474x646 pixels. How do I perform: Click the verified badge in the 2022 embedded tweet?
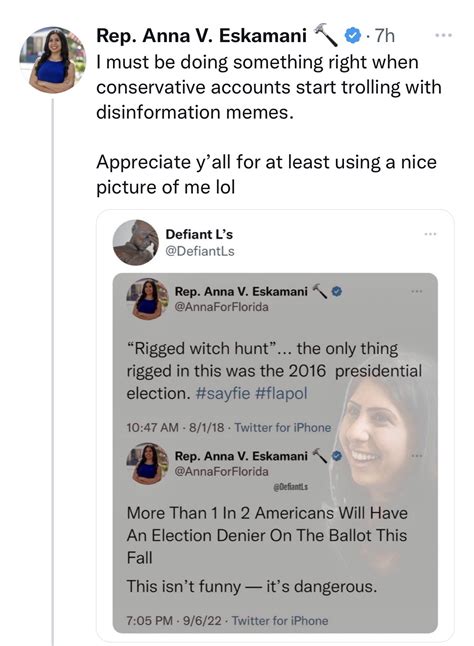337,456
